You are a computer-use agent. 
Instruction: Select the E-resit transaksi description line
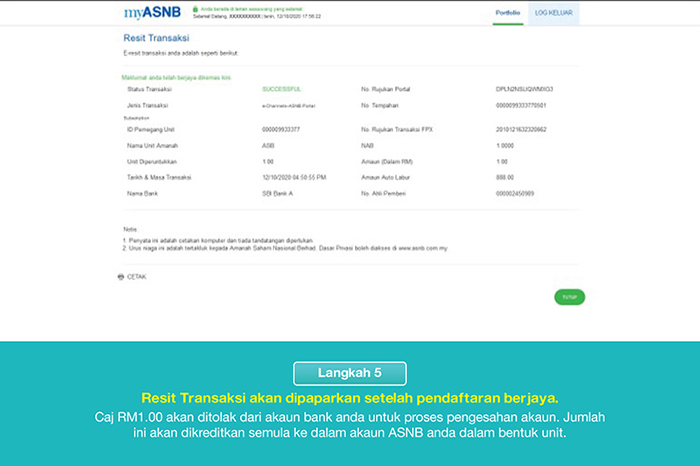181,53
